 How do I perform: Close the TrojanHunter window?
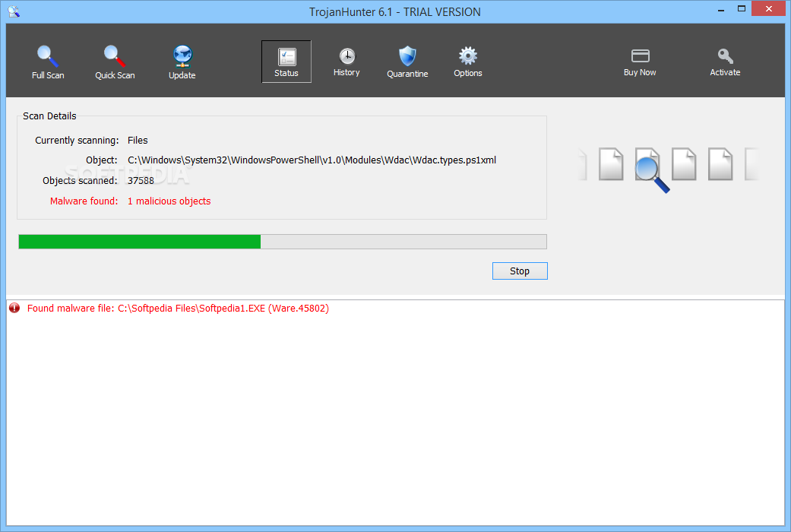click(769, 8)
